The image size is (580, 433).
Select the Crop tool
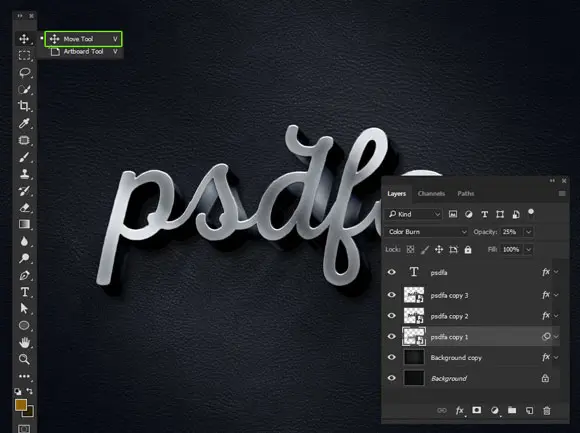tap(24, 106)
